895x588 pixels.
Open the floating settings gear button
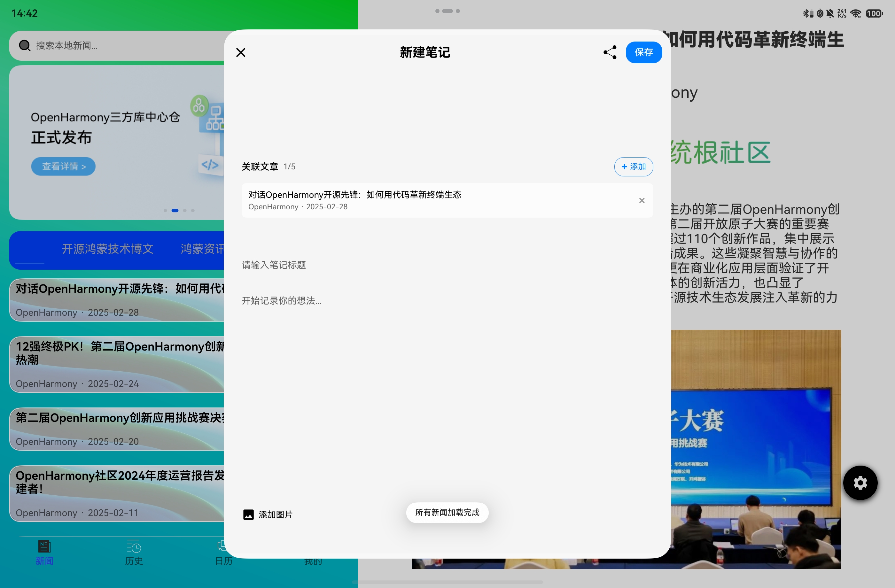(860, 483)
